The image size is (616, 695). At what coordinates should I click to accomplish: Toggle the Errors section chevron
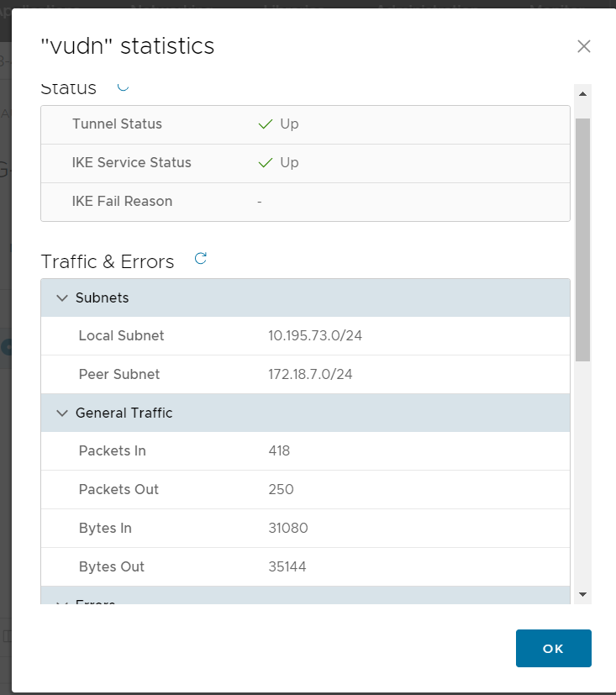pyautogui.click(x=62, y=602)
